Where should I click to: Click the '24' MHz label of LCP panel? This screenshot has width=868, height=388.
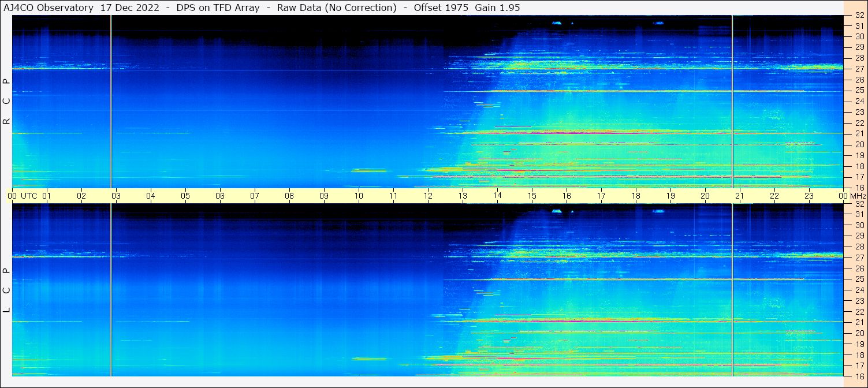[859, 290]
